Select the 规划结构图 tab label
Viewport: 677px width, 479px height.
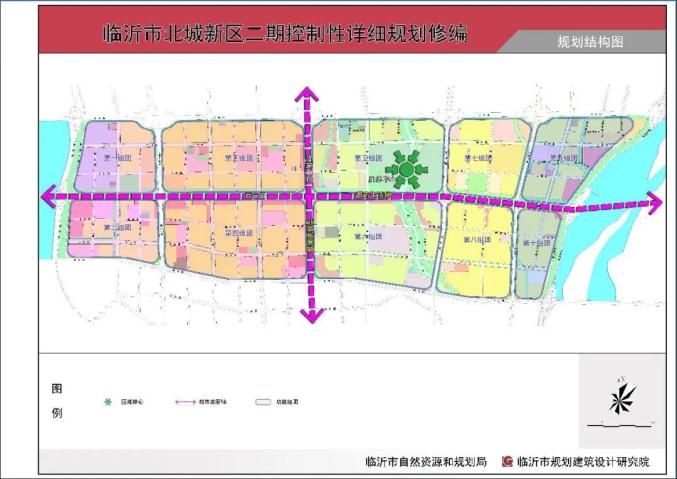click(x=590, y=42)
